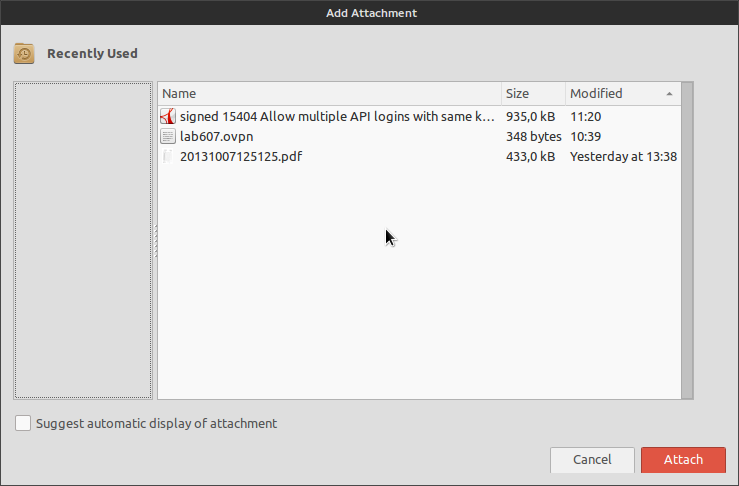Viewport: 739px width, 486px height.
Task: Click the PDF icon of signed 15404 file
Action: pos(168,116)
